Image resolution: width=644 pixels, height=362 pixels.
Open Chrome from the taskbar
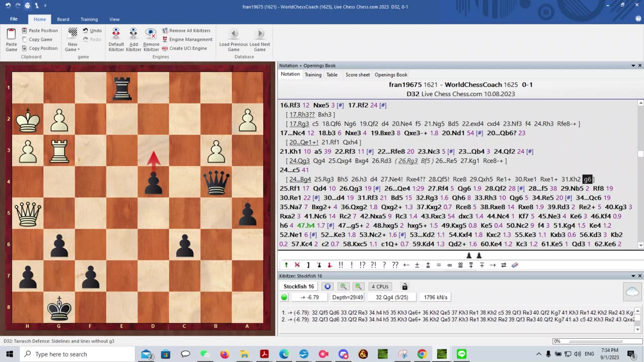(422, 354)
